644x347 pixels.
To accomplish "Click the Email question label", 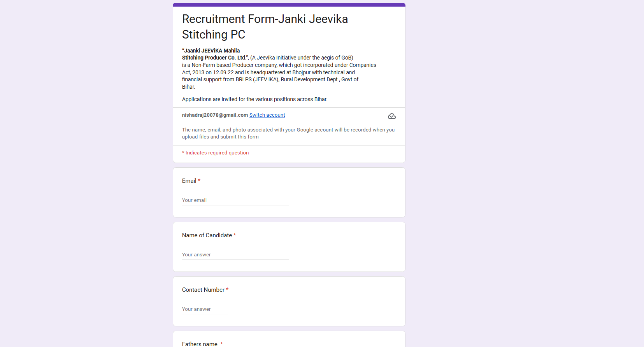I will coord(189,181).
